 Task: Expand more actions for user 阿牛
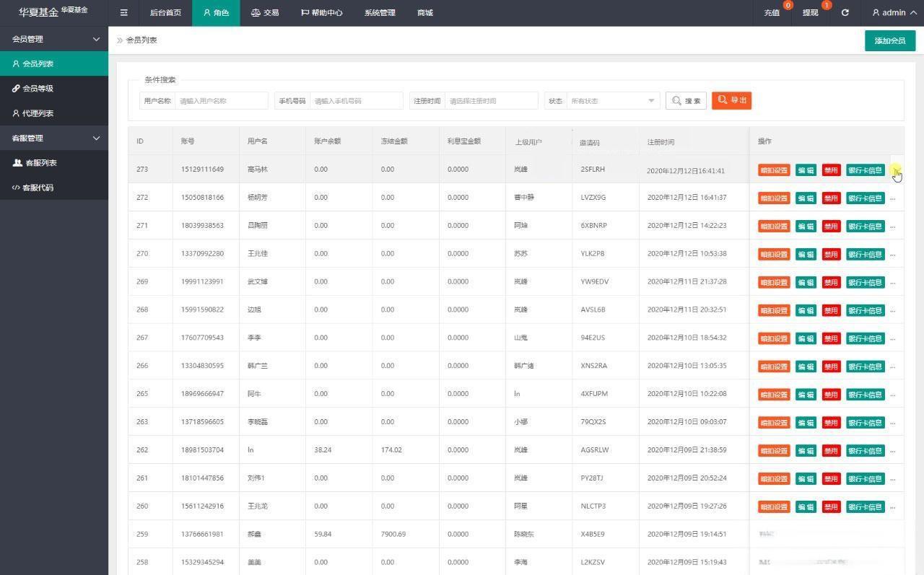[893, 395]
